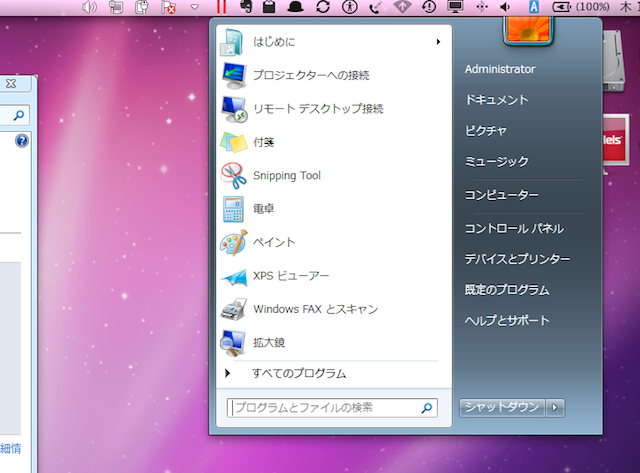This screenshot has height=473, width=640.
Task: Launch プロジェクターへの接続
Action: click(x=333, y=75)
